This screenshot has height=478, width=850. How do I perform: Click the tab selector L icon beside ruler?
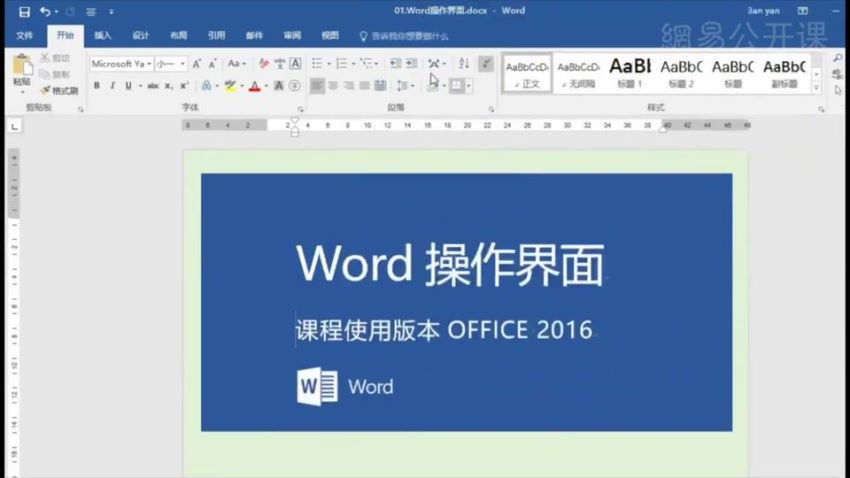[x=15, y=126]
